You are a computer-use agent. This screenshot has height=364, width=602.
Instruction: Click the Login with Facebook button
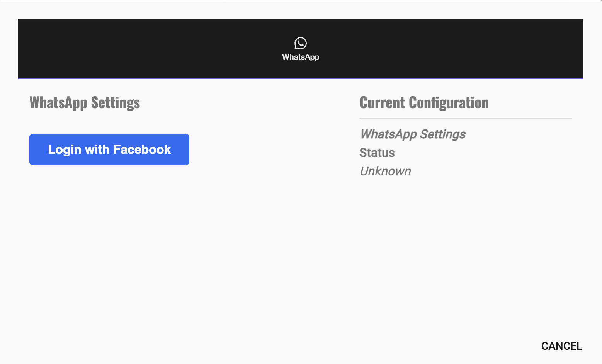point(109,150)
